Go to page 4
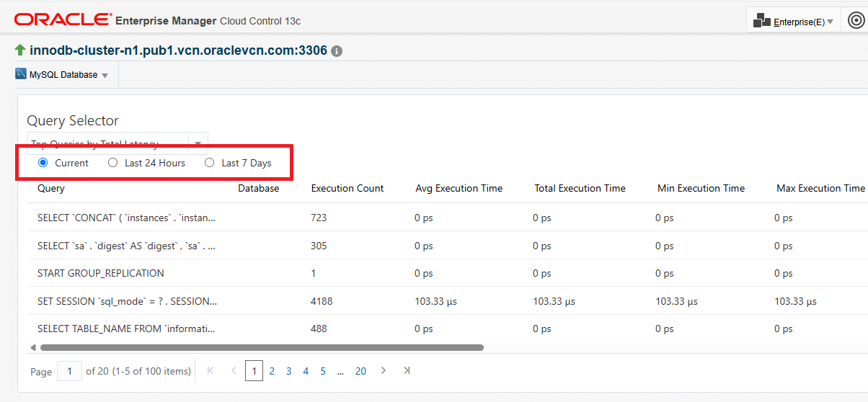Viewport: 868px width, 402px height. coord(306,371)
